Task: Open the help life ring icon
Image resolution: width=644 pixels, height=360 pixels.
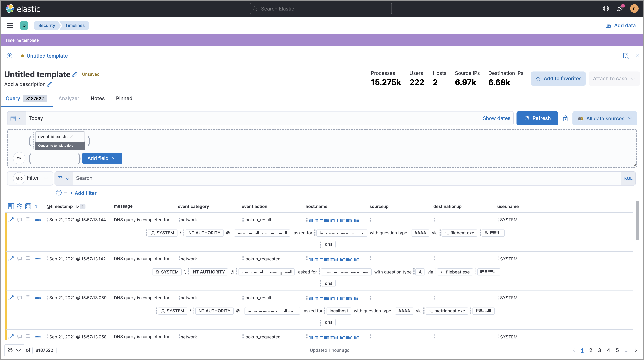Action: pyautogui.click(x=606, y=8)
